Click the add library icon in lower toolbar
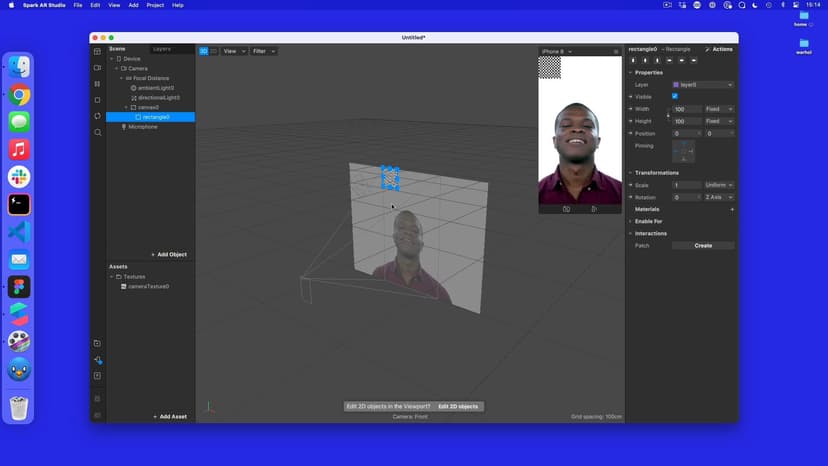This screenshot has height=466, width=828. (97, 343)
